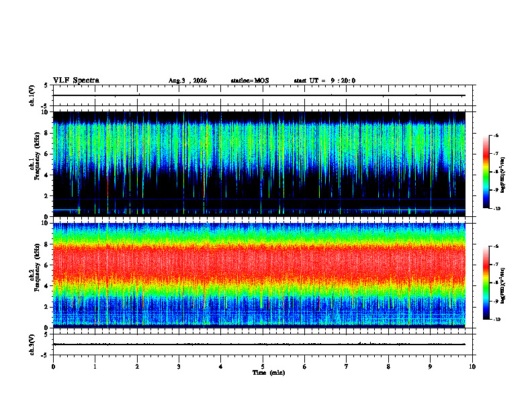The image size is (532, 411).
Task: Click the "7" tick on the time axis
Action: click(x=347, y=367)
